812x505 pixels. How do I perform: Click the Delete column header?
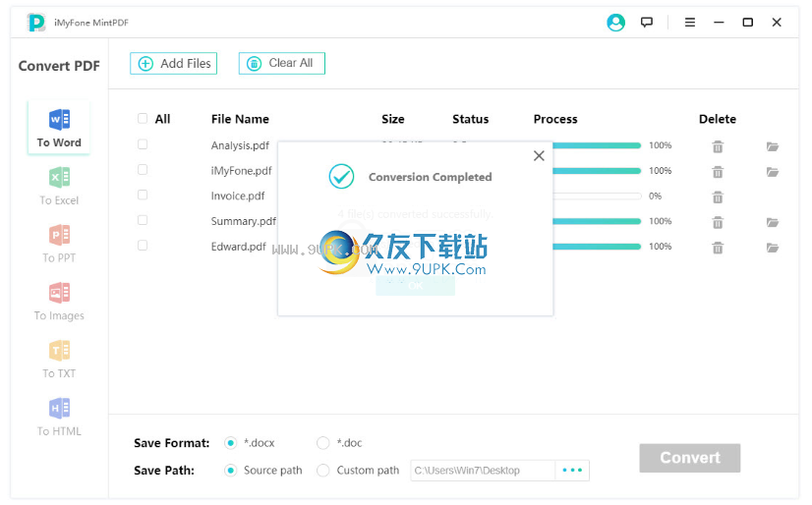tap(718, 119)
